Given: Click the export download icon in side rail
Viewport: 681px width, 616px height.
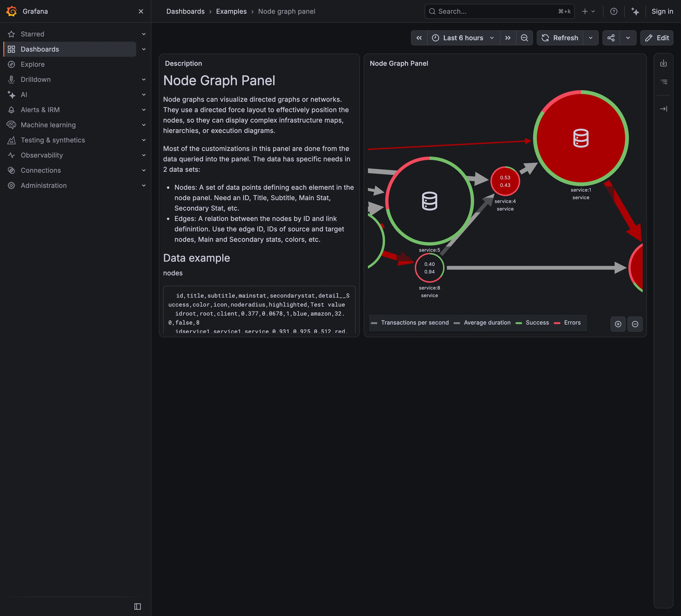Looking at the screenshot, I should pyautogui.click(x=664, y=63).
